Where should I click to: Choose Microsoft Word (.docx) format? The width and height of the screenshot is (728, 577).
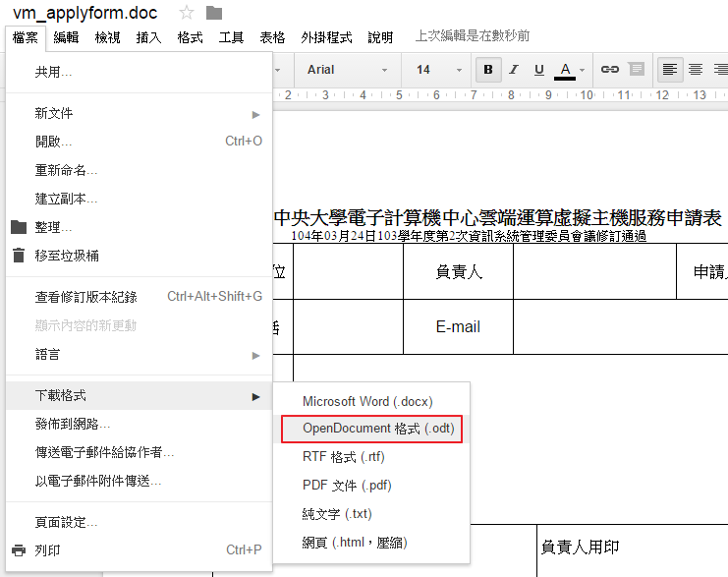367,401
